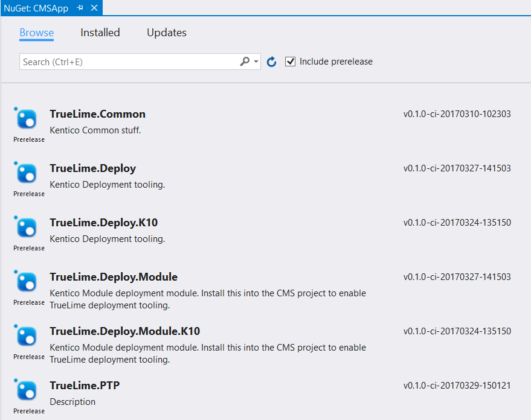Switch to the Updates tab
The image size is (531, 420).
[x=167, y=33]
